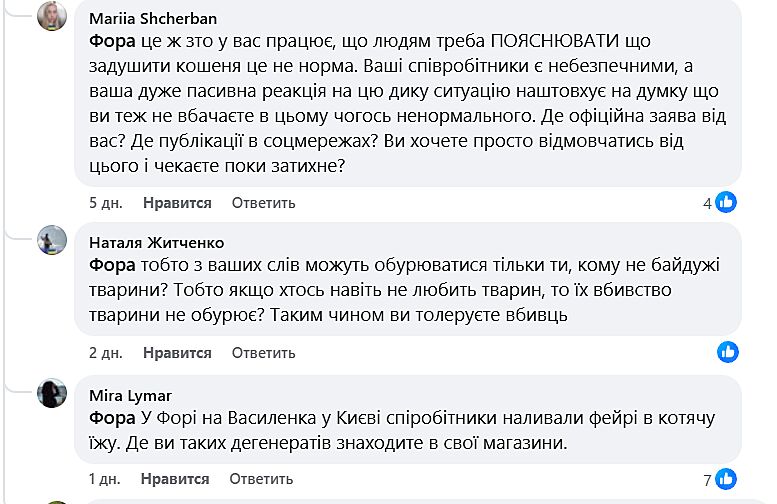
Task: Click Mira Lymar's profile avatar
Action: pyautogui.click(x=52, y=393)
